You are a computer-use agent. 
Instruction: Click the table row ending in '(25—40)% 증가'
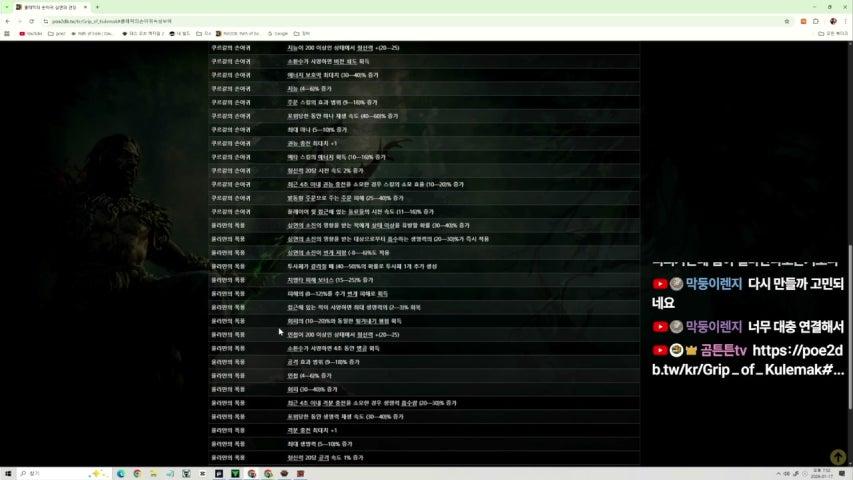click(x=424, y=198)
